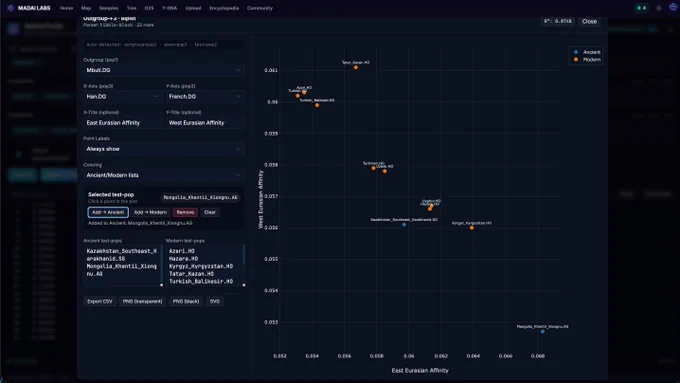The width and height of the screenshot is (680, 383).
Task: Edit the X-Title East Eurasian Affinity field
Action: pos(122,123)
